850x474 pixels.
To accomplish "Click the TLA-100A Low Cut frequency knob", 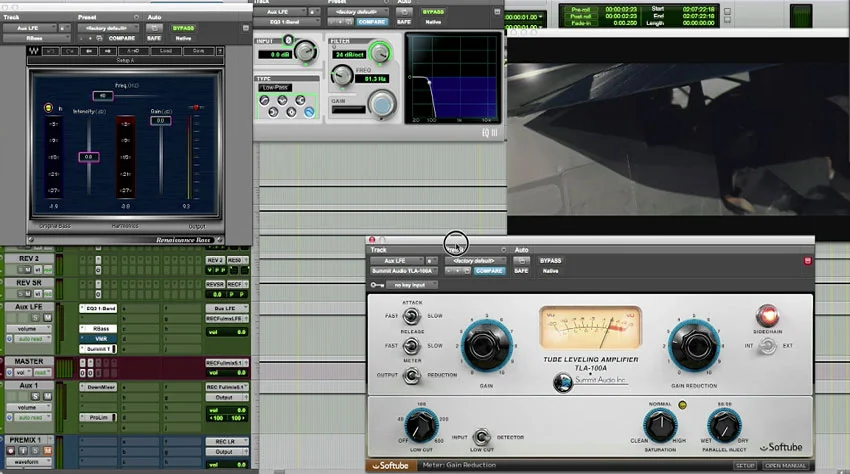I will pos(421,425).
